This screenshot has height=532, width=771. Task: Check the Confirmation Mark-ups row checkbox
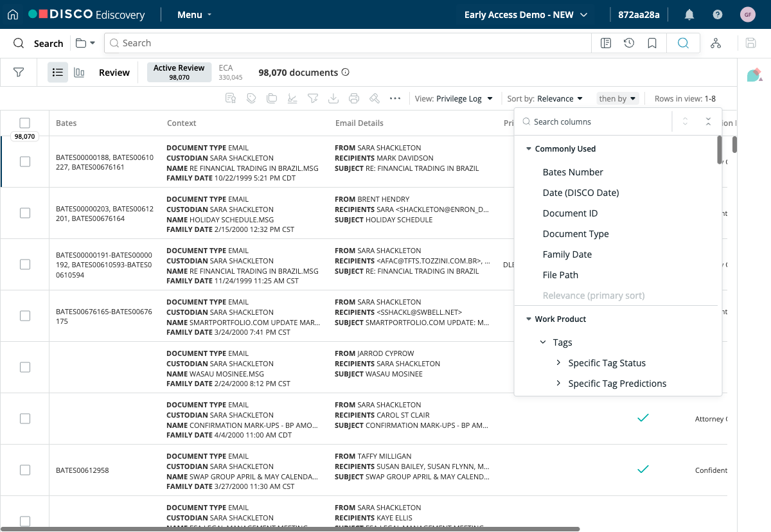coord(24,419)
